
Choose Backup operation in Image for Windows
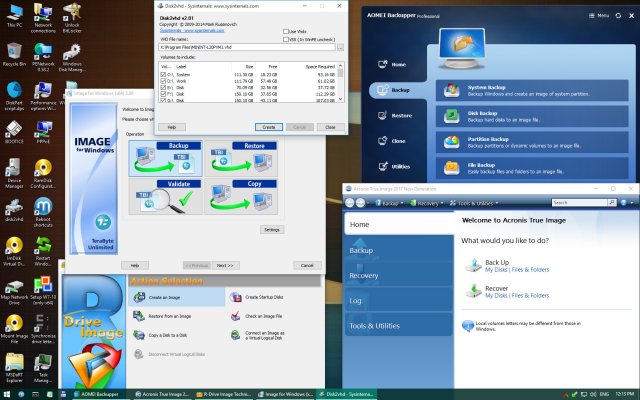tap(165, 158)
